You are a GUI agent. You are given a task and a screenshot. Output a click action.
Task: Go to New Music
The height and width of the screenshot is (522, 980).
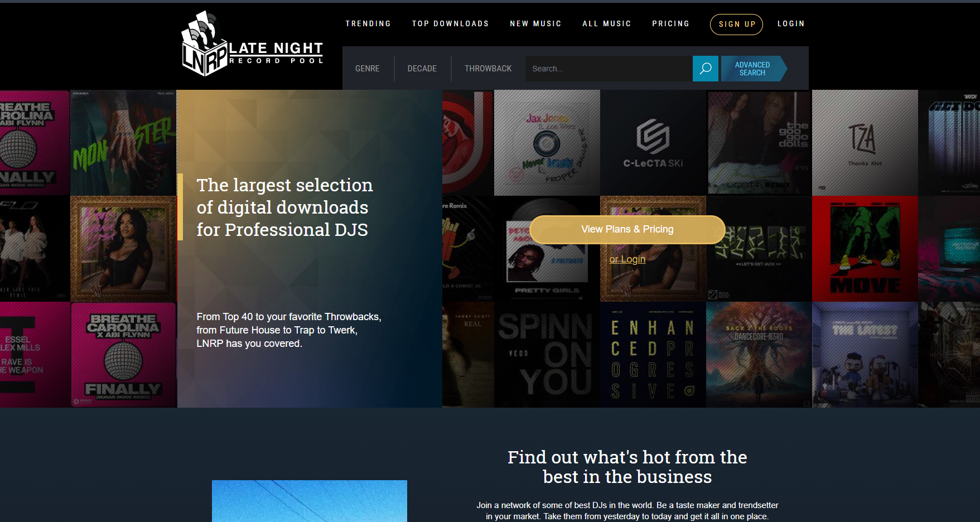tap(535, 23)
